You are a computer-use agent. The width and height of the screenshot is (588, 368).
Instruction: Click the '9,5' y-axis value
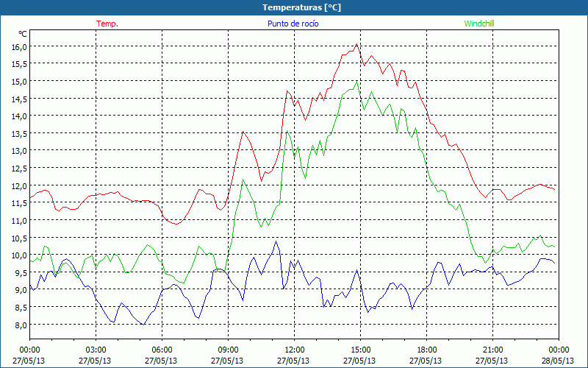pos(21,273)
